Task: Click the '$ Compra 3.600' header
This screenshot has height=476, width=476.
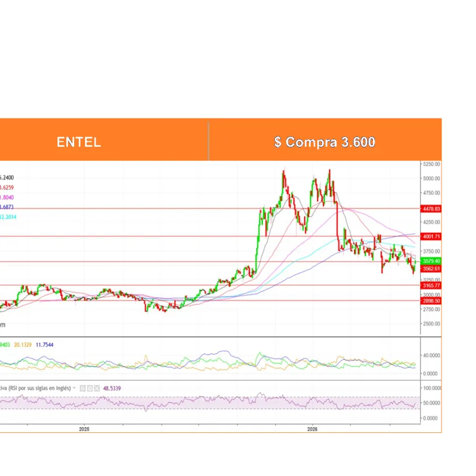Action: pos(325,142)
